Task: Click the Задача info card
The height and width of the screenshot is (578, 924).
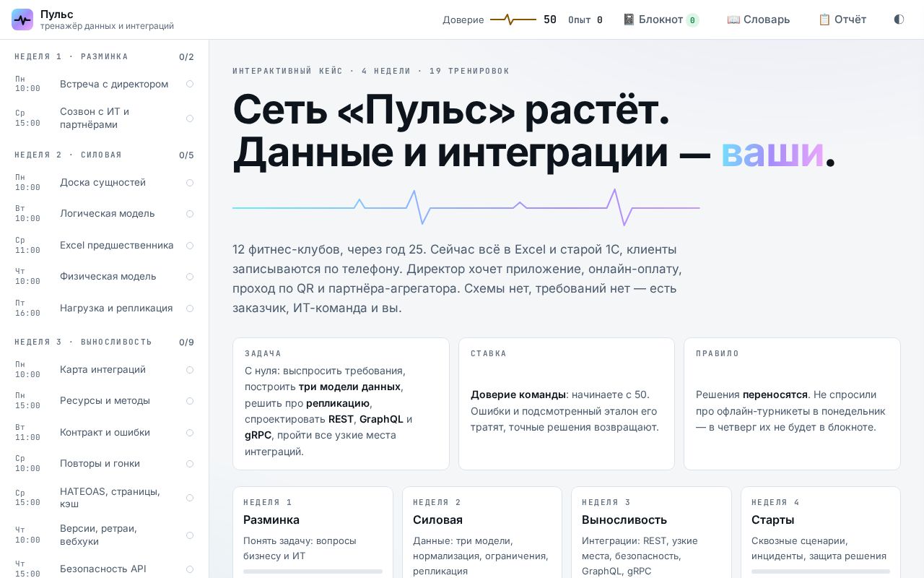Action: tap(341, 404)
